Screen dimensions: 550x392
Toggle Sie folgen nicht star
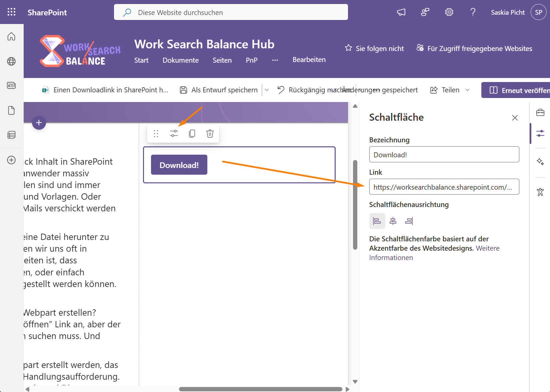tap(374, 48)
